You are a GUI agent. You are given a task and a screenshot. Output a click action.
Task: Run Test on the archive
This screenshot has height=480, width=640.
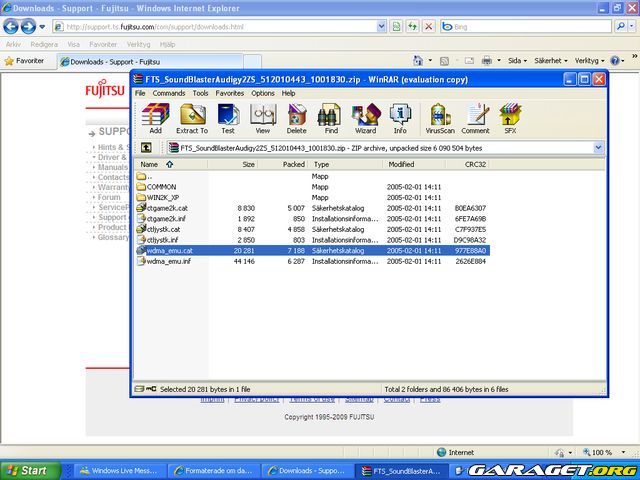point(228,117)
